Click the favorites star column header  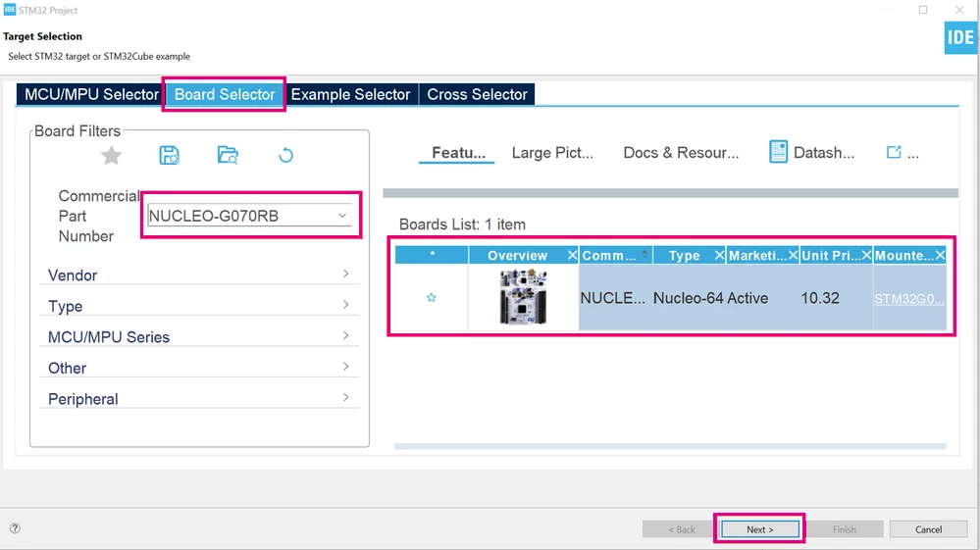432,255
